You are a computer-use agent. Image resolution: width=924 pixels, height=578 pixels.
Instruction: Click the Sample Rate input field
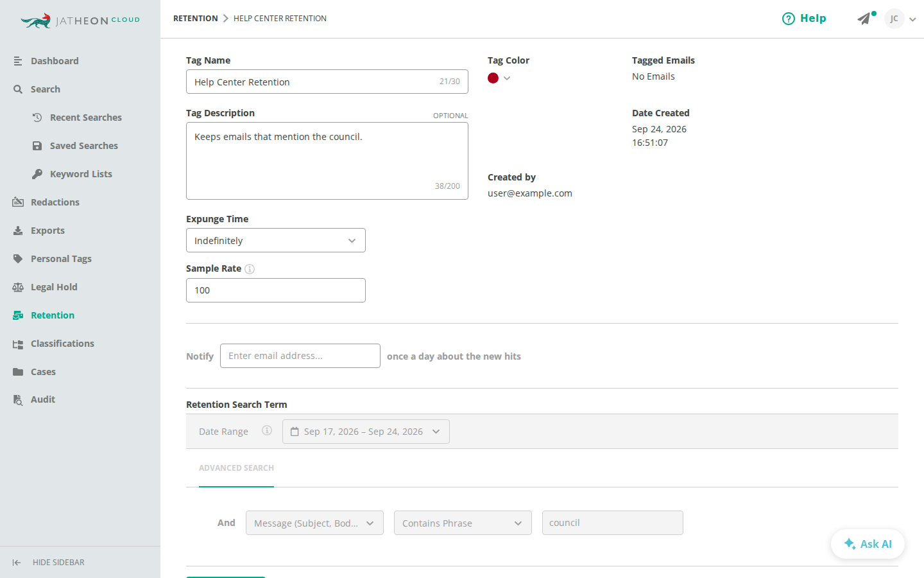tap(276, 290)
